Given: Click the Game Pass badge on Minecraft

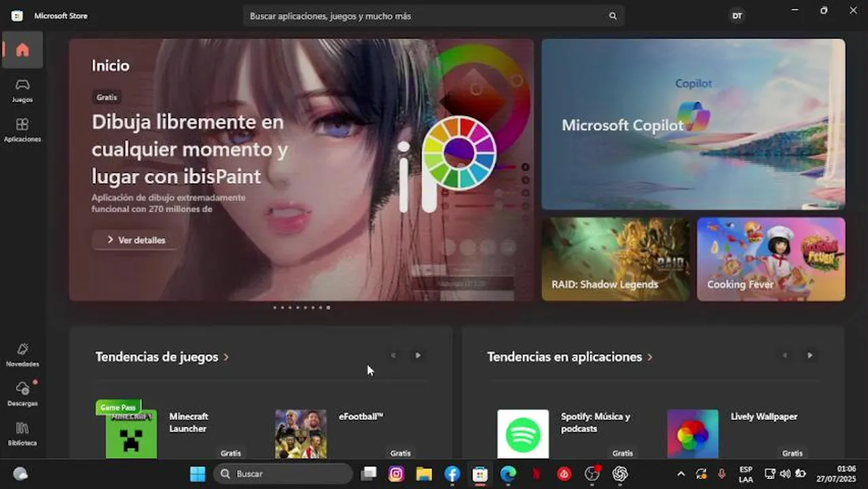Looking at the screenshot, I should (x=118, y=407).
